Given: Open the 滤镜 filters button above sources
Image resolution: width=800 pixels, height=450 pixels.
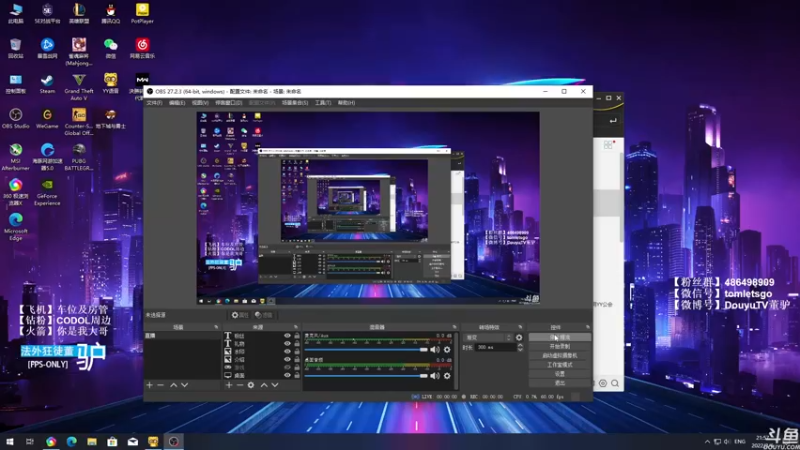Looking at the screenshot, I should tap(264, 315).
